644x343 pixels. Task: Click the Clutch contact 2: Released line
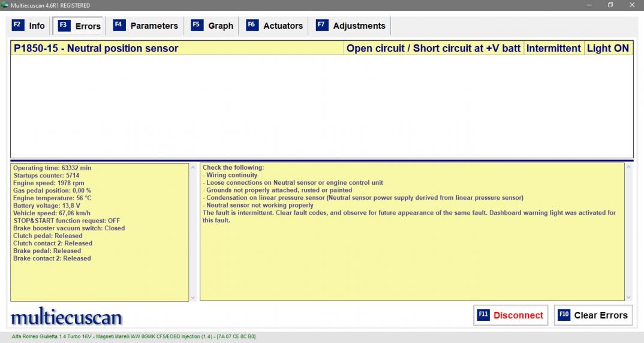coord(53,243)
